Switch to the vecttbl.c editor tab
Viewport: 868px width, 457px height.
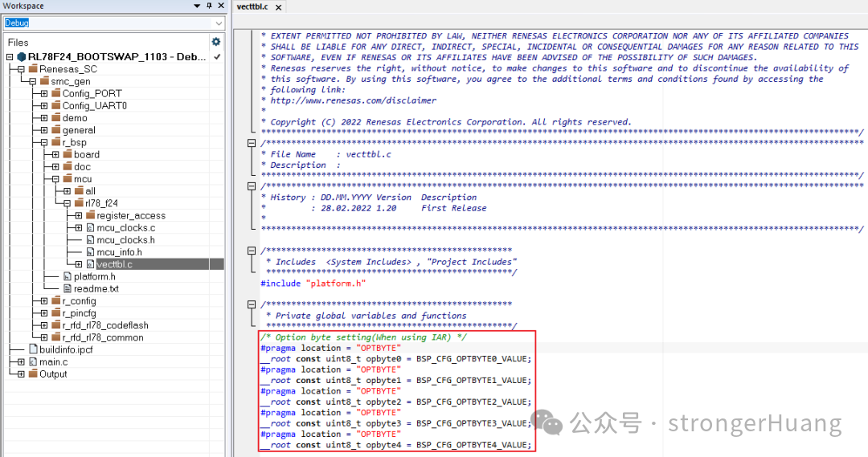[252, 7]
